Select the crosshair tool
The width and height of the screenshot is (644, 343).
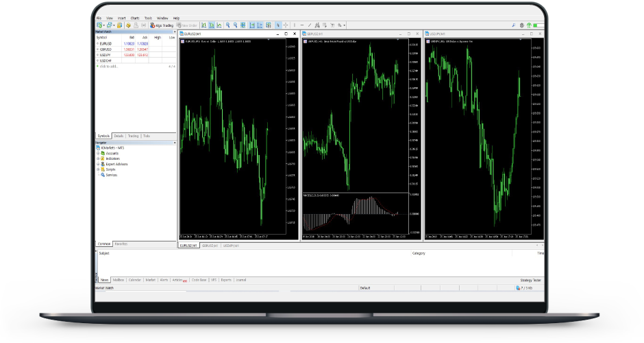(286, 25)
